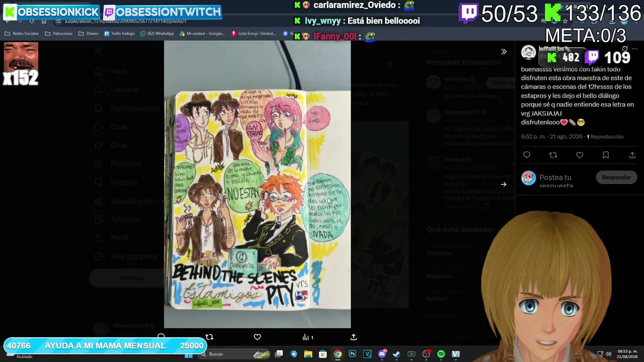Open Discord from the taskbar

pos(382,354)
